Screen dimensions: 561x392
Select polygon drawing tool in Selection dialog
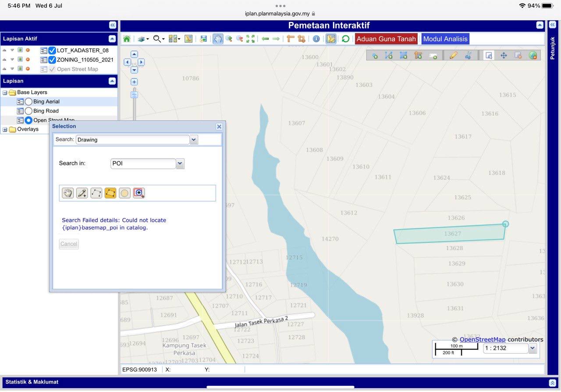coord(110,193)
